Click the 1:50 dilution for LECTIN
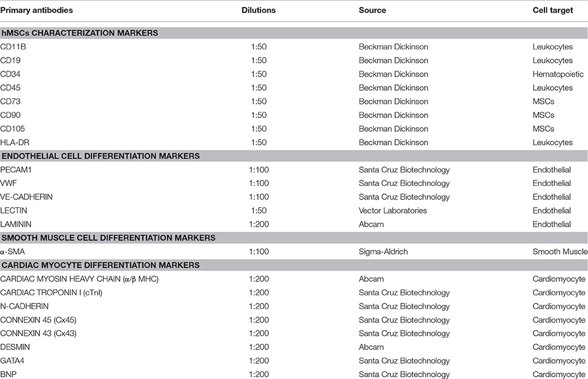588x379 pixels. pos(259,210)
